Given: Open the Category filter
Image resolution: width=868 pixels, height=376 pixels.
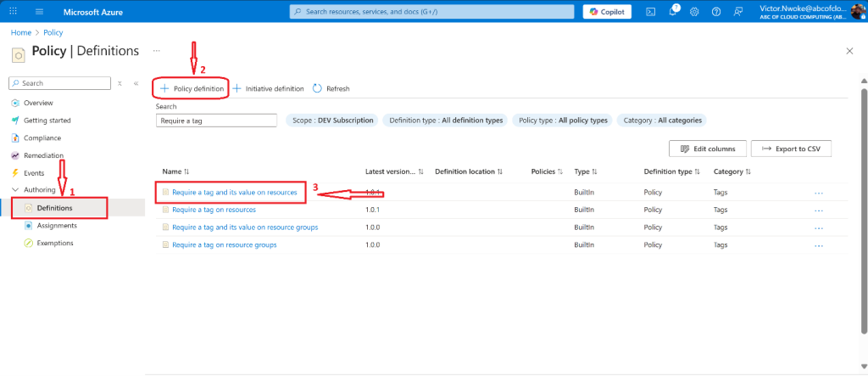Looking at the screenshot, I should coord(662,121).
